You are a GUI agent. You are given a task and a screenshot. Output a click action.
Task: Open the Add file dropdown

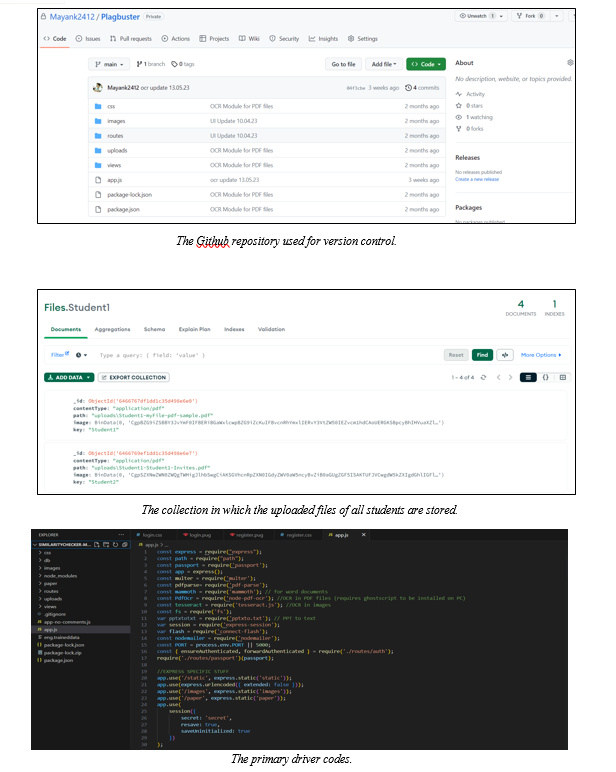click(x=384, y=64)
